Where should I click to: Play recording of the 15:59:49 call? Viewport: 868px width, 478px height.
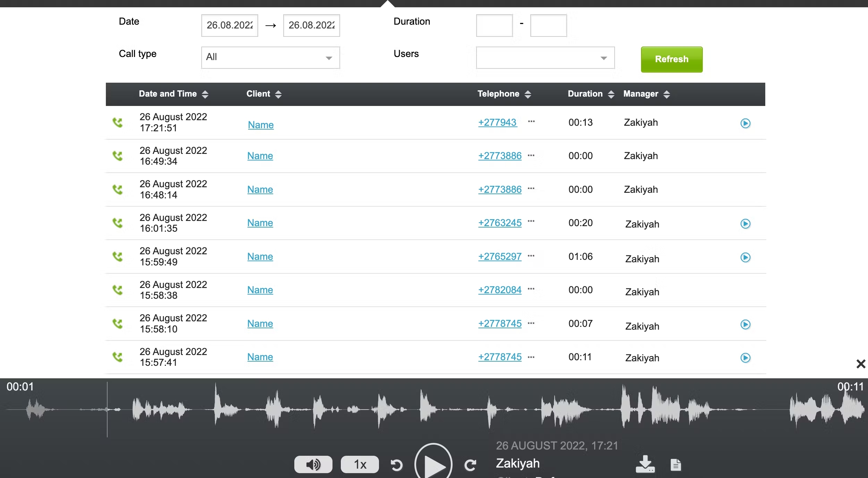pos(745,257)
